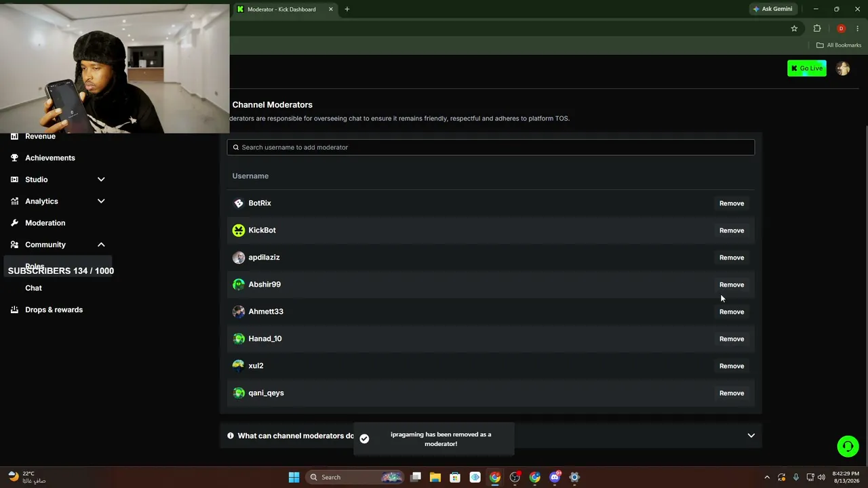The image size is (868, 488).
Task: Open the All Bookmarks folder
Action: tap(839, 45)
